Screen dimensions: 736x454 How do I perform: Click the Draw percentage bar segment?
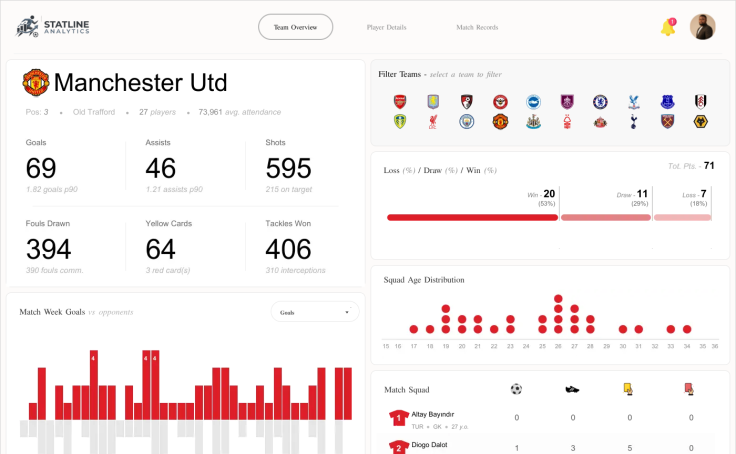[606, 217]
